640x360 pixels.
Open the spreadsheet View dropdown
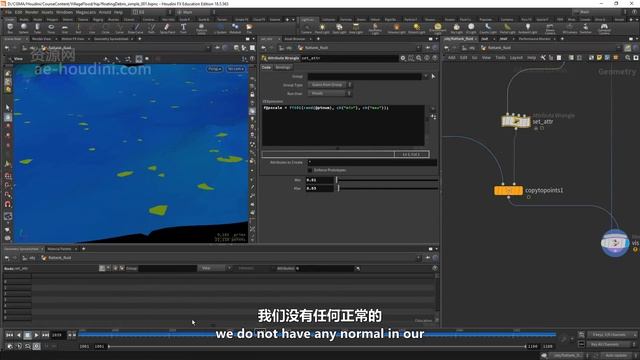[x=214, y=268]
